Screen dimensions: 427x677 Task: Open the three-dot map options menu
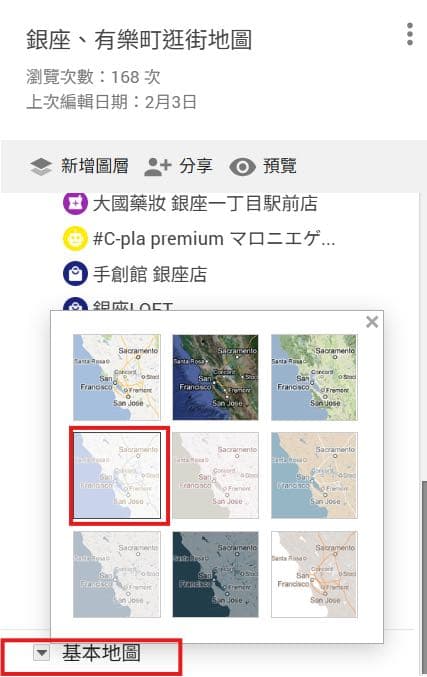(410, 34)
